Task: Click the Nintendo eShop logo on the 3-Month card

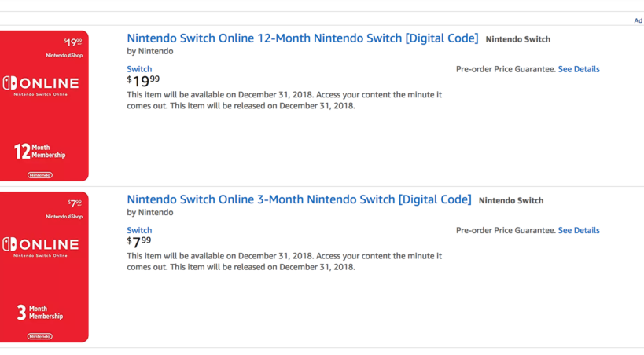Action: tap(64, 217)
